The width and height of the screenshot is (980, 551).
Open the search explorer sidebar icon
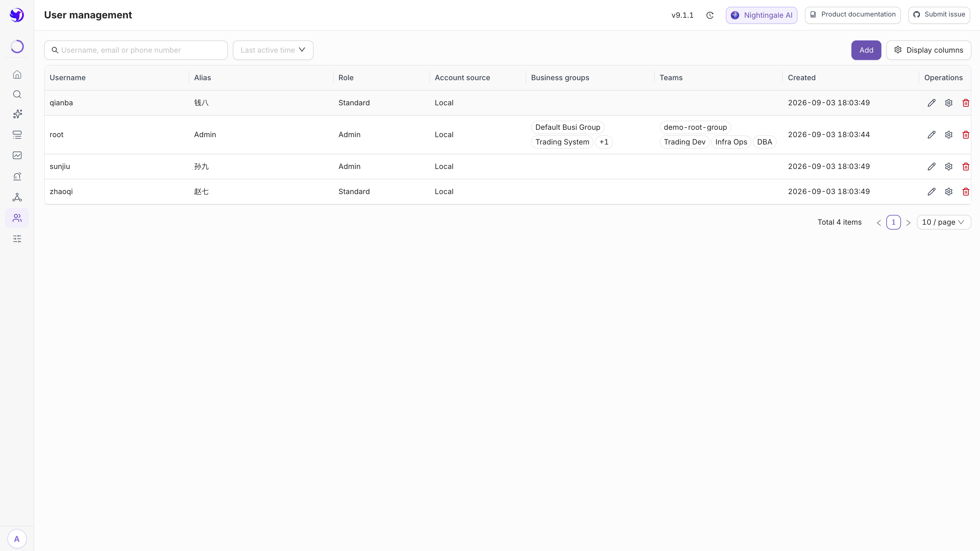(x=17, y=94)
